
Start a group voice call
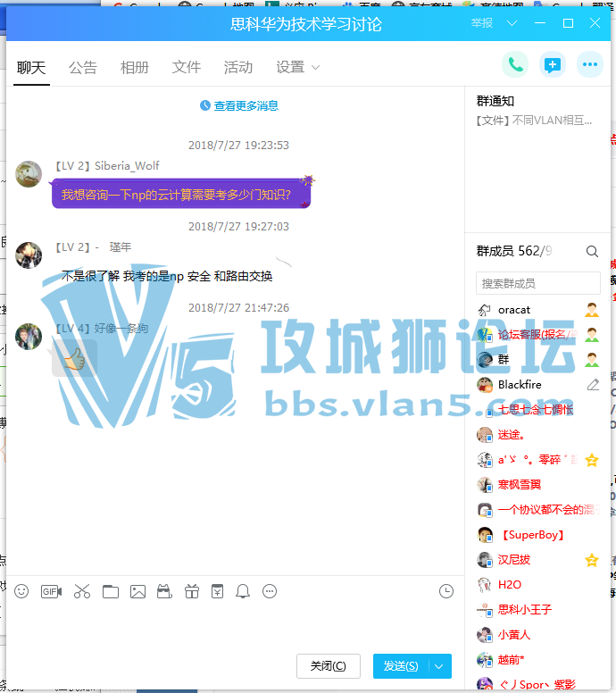click(515, 65)
